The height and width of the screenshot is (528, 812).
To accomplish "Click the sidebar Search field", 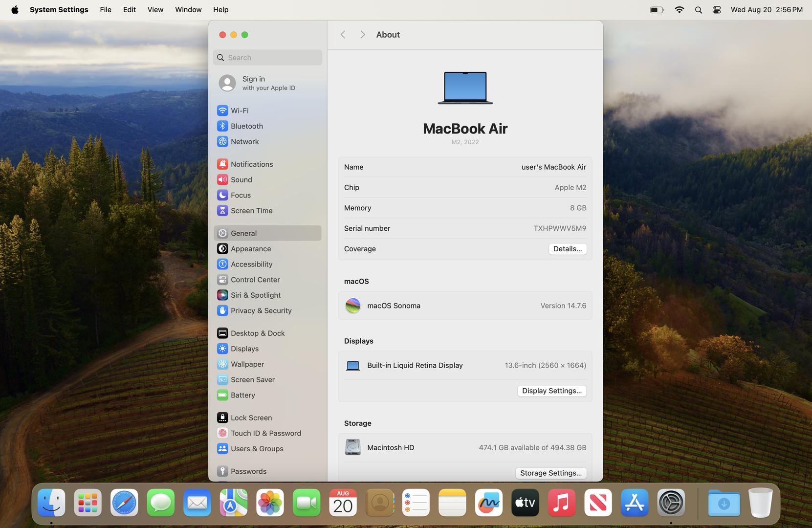I will (x=267, y=58).
